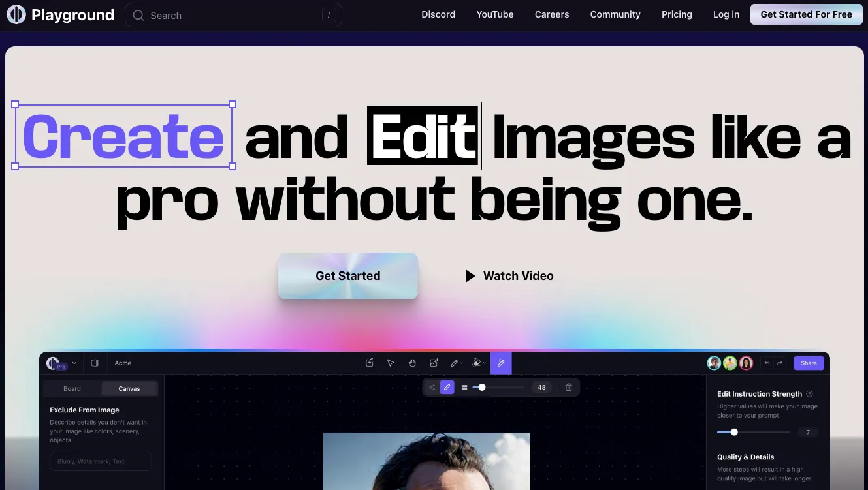
Task: Click the Share button
Action: [x=809, y=363]
